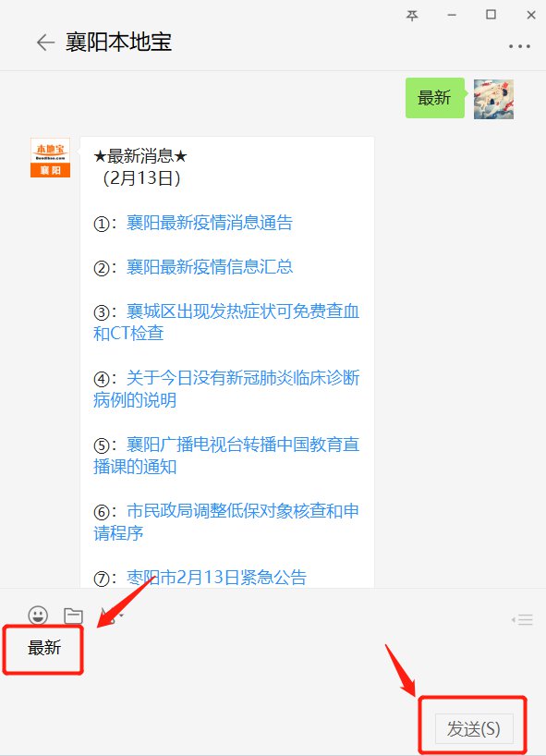Viewport: 546px width, 756px height.
Task: Expand the screenshot options dropdown arrow
Action: 121,616
